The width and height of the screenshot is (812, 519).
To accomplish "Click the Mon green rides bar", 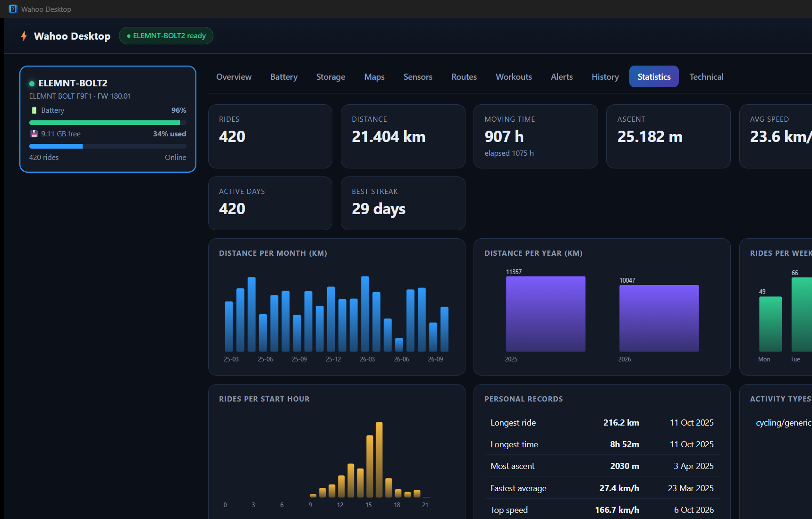I will click(770, 324).
